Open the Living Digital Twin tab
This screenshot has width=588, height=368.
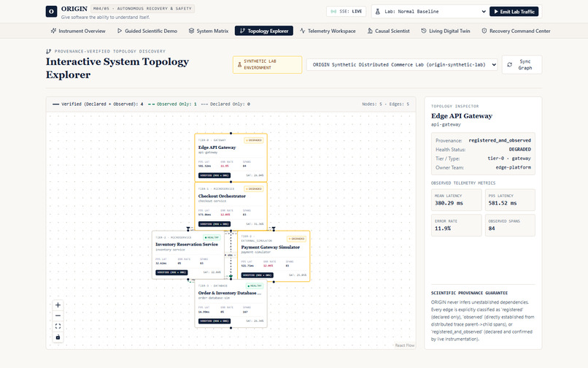pos(446,31)
